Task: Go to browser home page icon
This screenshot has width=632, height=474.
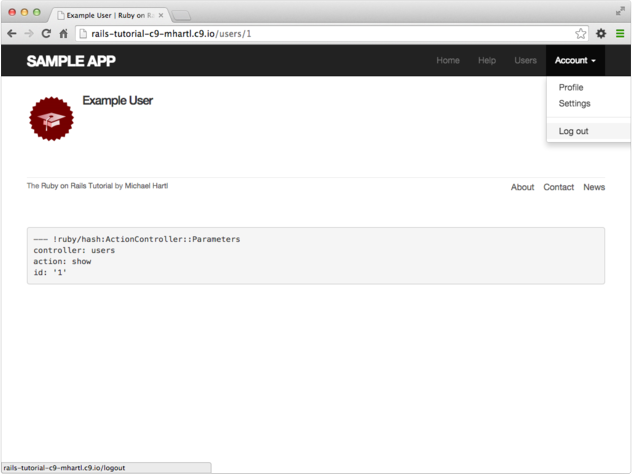Action: click(64, 33)
